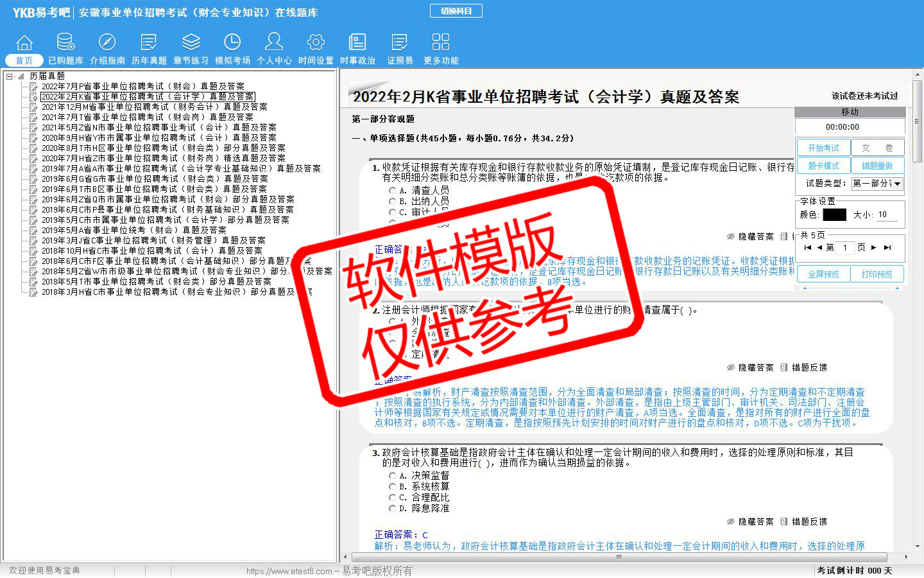Click the 开始考试 button
Viewport: 924px width, 578px height.
[x=823, y=148]
